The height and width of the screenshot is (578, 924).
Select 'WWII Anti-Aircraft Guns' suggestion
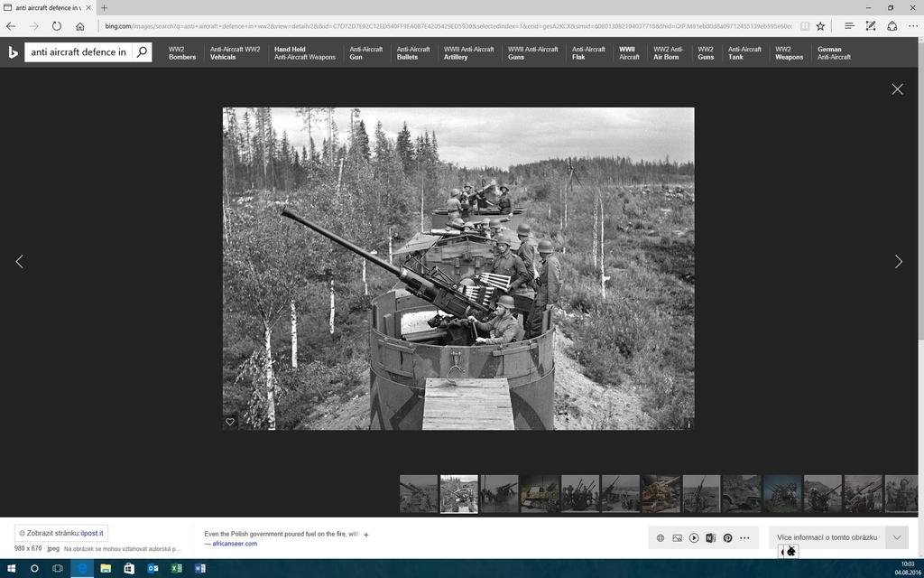[532, 53]
